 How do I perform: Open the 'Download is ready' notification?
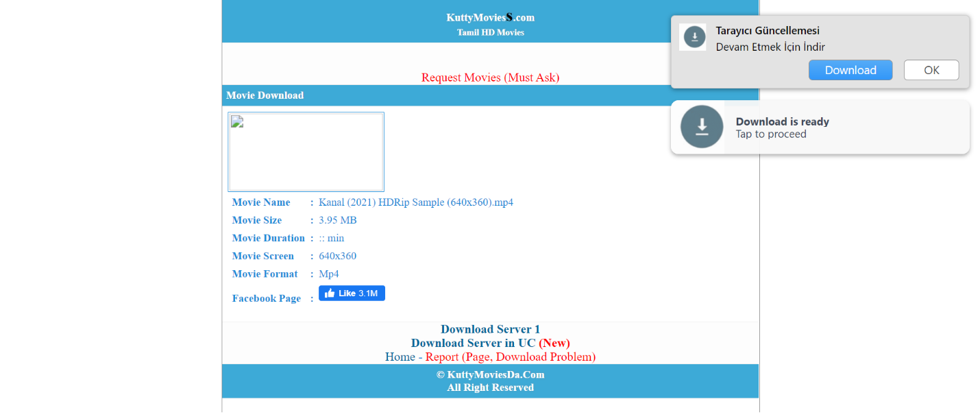pos(820,127)
